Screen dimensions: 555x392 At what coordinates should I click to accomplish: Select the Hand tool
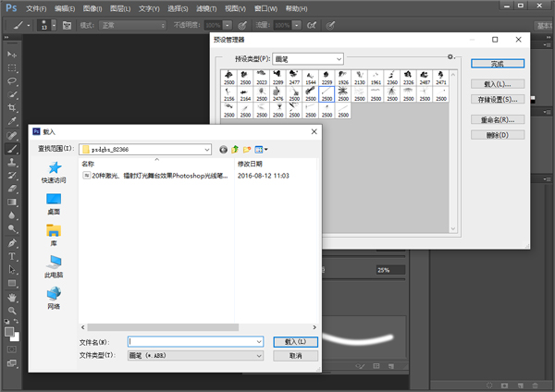coord(12,298)
